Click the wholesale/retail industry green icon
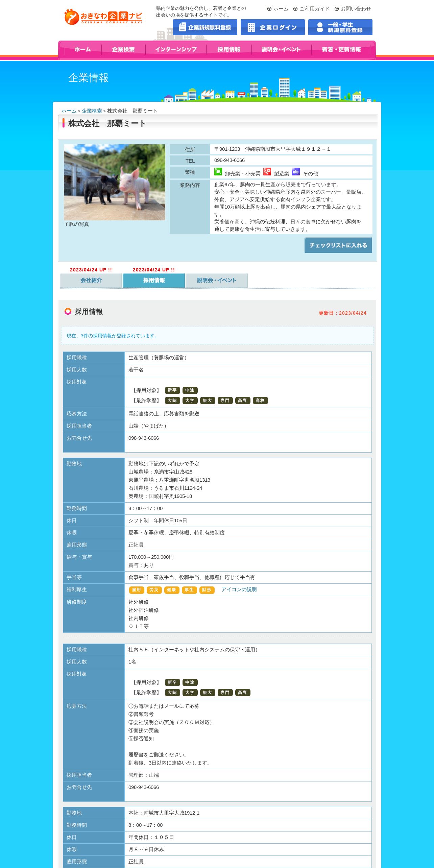This screenshot has width=434, height=868. pos(218,172)
